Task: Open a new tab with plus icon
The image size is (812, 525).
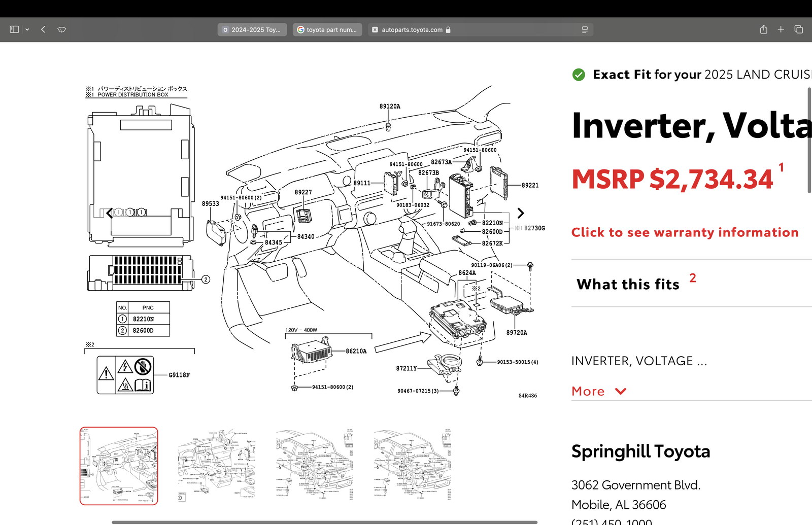Action: coord(781,29)
